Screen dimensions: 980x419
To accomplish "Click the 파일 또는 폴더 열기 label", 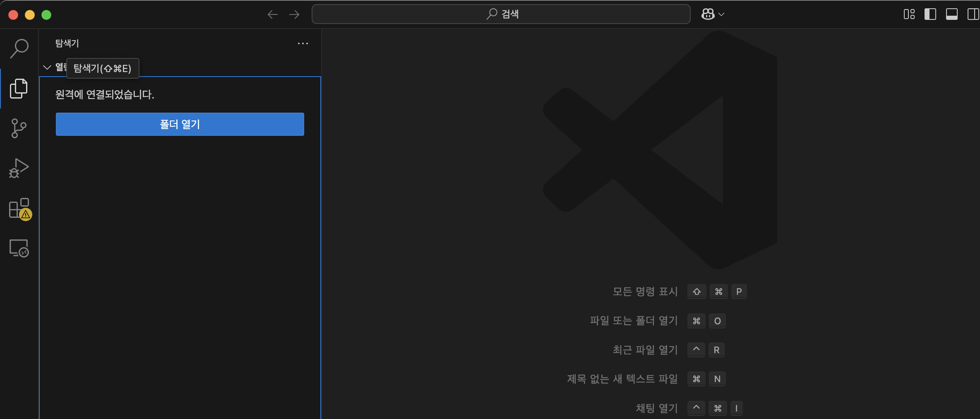I will tap(634, 320).
